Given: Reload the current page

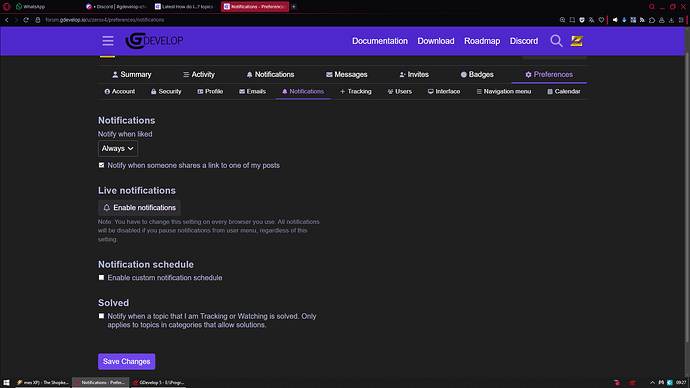Looking at the screenshot, I should point(26,20).
